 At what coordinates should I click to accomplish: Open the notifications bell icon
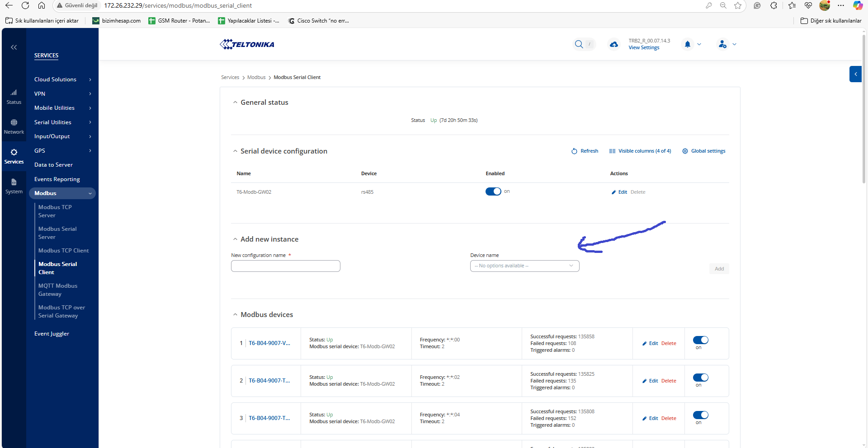[x=687, y=44]
